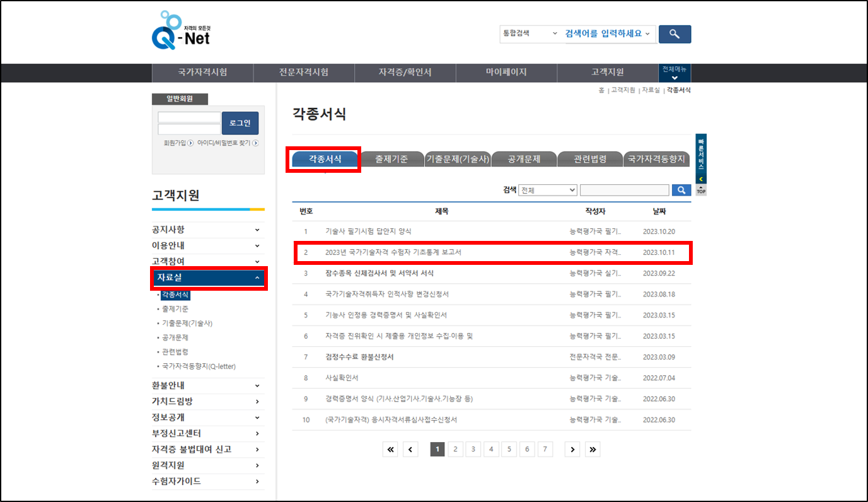Screen dimensions: 868x502
Task: Open the 마이페이지 menu
Action: [x=506, y=73]
